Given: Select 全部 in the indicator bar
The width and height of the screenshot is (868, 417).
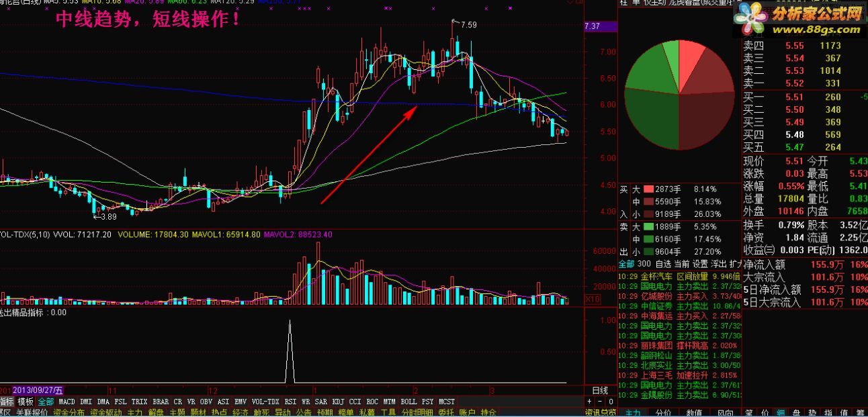Looking at the screenshot, I should pos(46,402).
